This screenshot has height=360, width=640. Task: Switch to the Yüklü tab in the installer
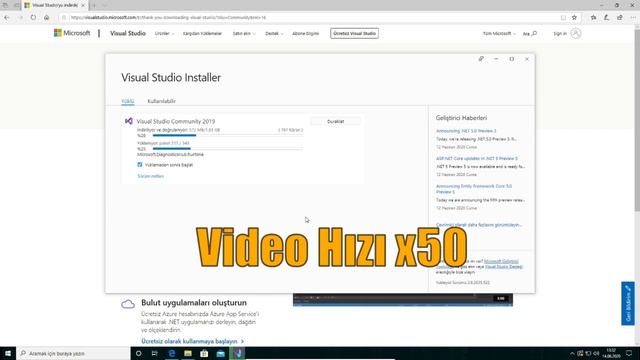[x=128, y=101]
